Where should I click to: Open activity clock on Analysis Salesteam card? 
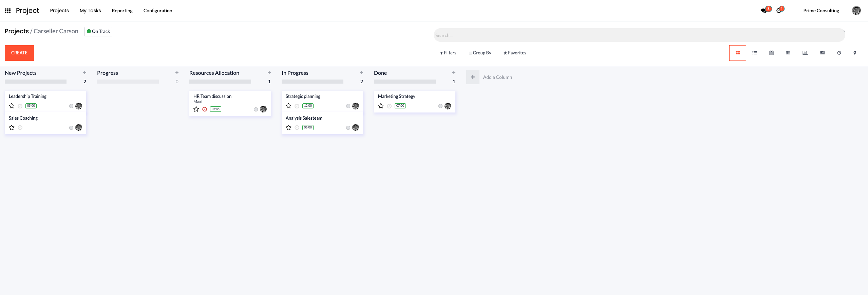point(297,128)
